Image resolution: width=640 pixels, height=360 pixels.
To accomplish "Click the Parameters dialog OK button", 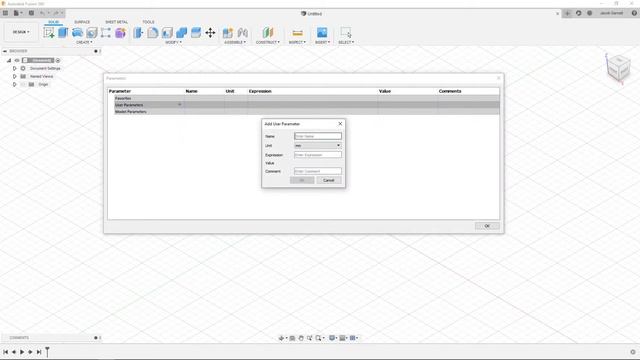I will [487, 226].
